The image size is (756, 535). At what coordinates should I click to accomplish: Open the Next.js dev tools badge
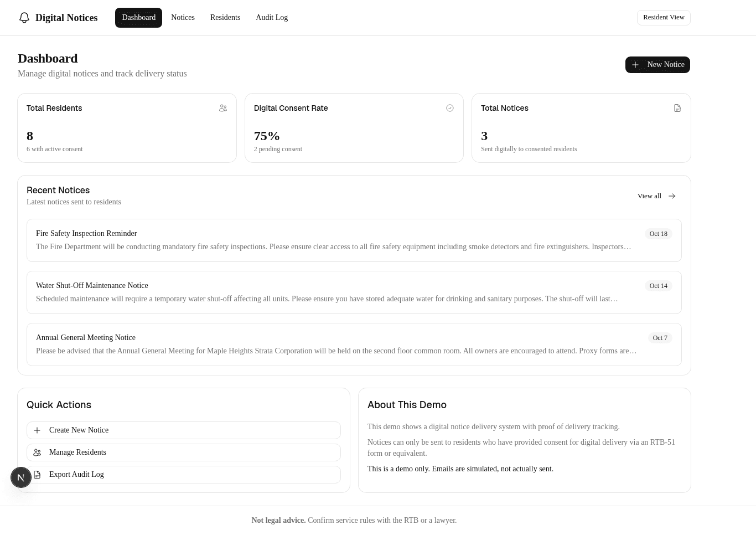click(21, 477)
